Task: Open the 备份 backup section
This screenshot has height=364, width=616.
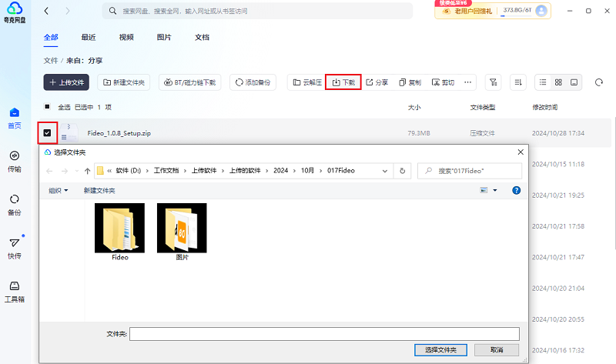Action: pyautogui.click(x=15, y=205)
